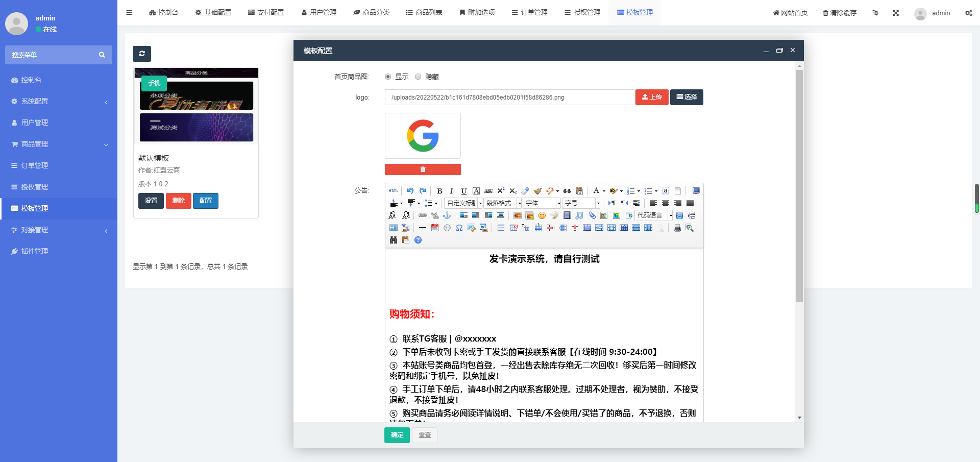Expand the 系统配置 sidebar menu
Screen dimensions: 980x462
[59, 101]
